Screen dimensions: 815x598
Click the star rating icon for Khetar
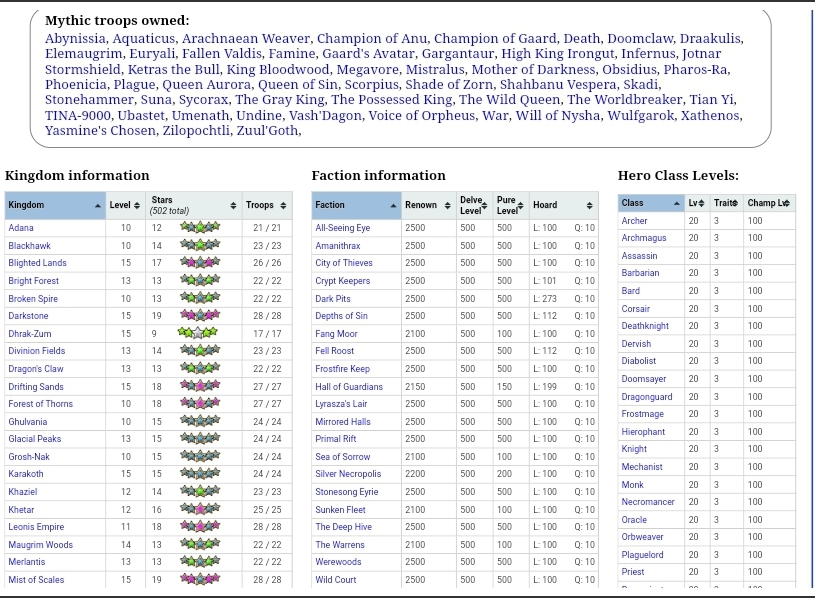coord(200,509)
